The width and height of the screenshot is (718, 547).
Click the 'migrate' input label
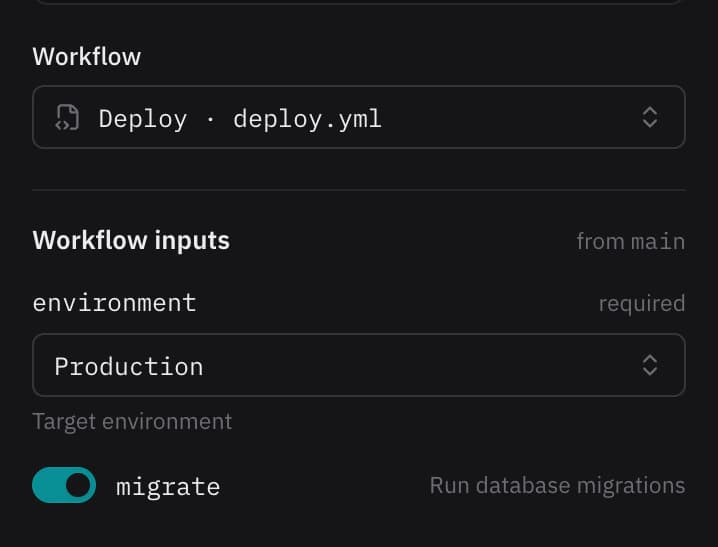(x=168, y=486)
